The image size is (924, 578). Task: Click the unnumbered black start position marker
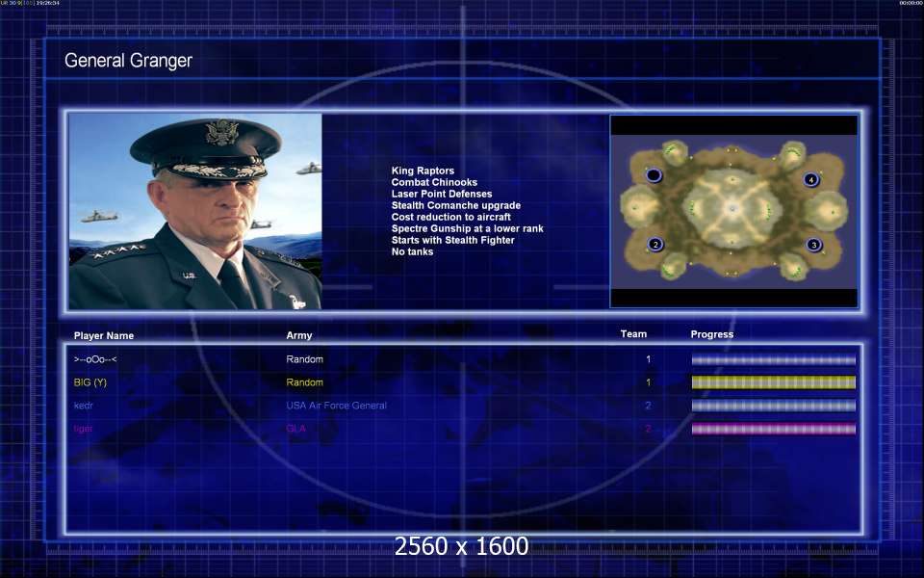[654, 175]
